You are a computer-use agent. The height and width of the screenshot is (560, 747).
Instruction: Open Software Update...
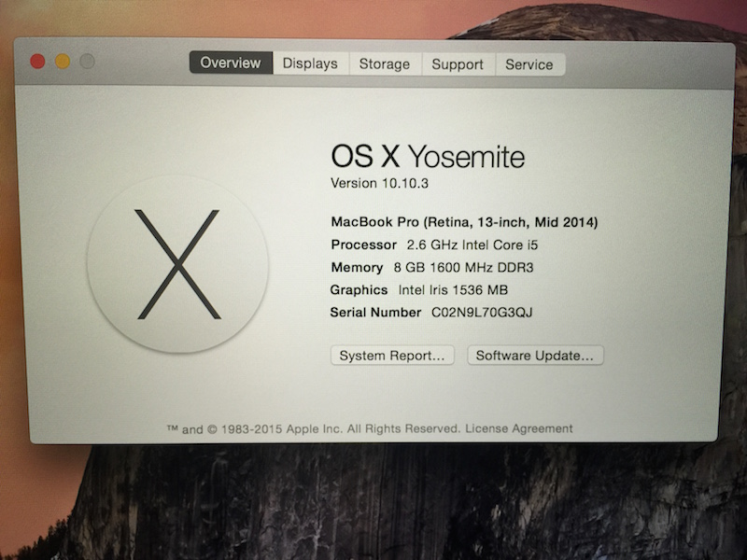[535, 356]
